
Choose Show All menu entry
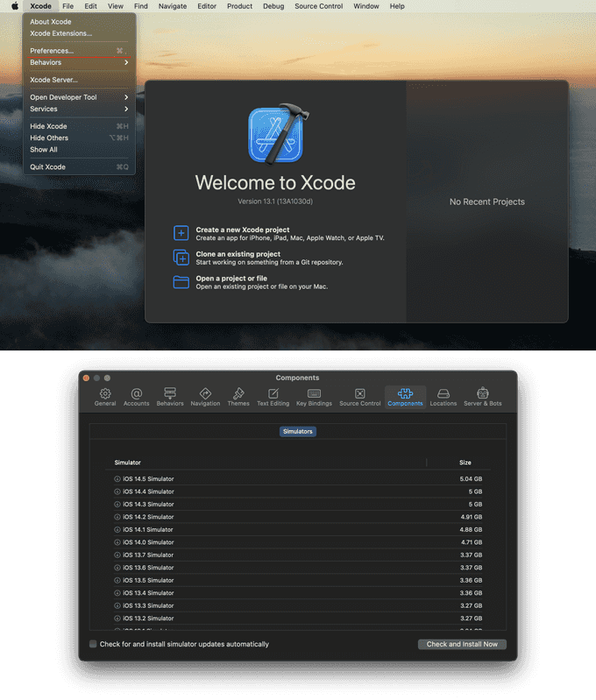tap(79, 150)
